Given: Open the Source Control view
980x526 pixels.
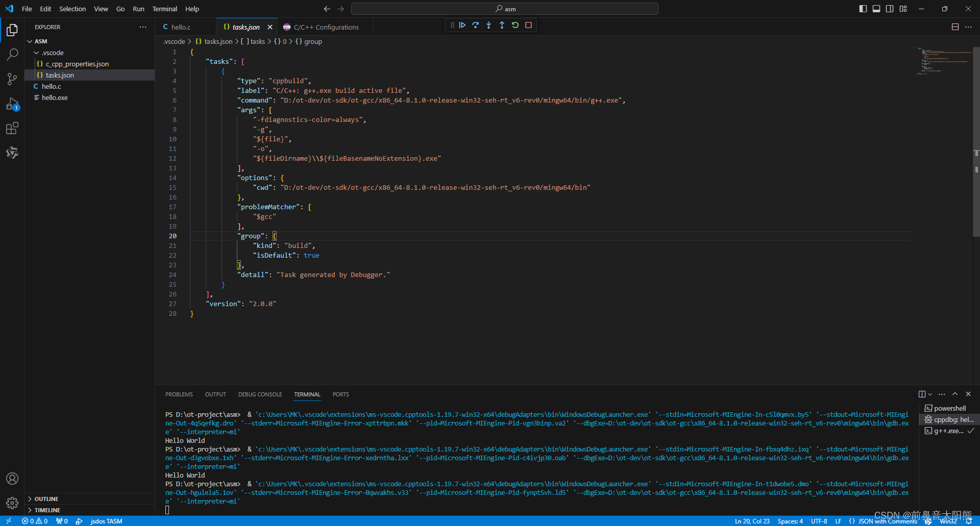Looking at the screenshot, I should [x=12, y=79].
